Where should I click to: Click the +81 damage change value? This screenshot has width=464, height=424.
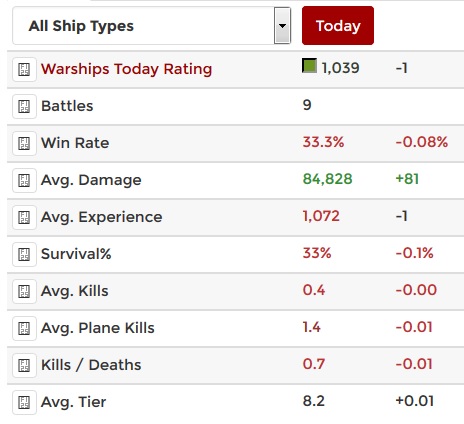coord(407,179)
